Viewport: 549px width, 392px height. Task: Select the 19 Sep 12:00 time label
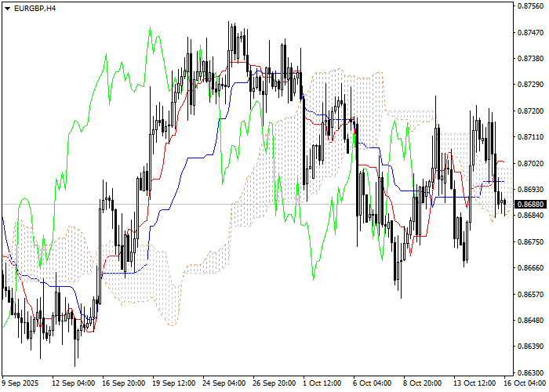click(x=174, y=383)
